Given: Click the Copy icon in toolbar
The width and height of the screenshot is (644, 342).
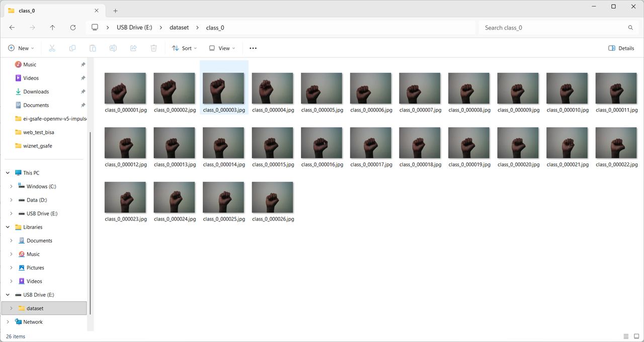Looking at the screenshot, I should (x=72, y=48).
